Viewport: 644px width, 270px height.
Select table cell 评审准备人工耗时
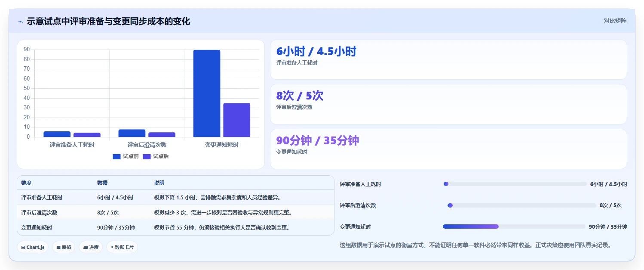click(42, 198)
